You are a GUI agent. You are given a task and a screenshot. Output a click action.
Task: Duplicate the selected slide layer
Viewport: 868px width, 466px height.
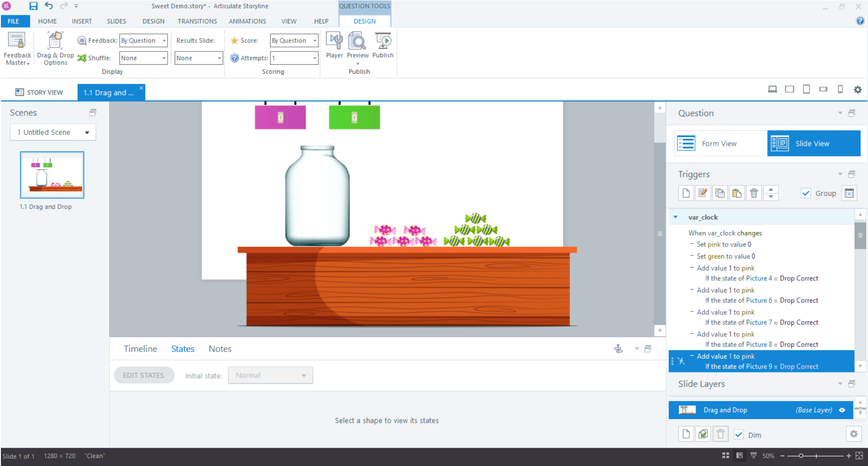703,434
